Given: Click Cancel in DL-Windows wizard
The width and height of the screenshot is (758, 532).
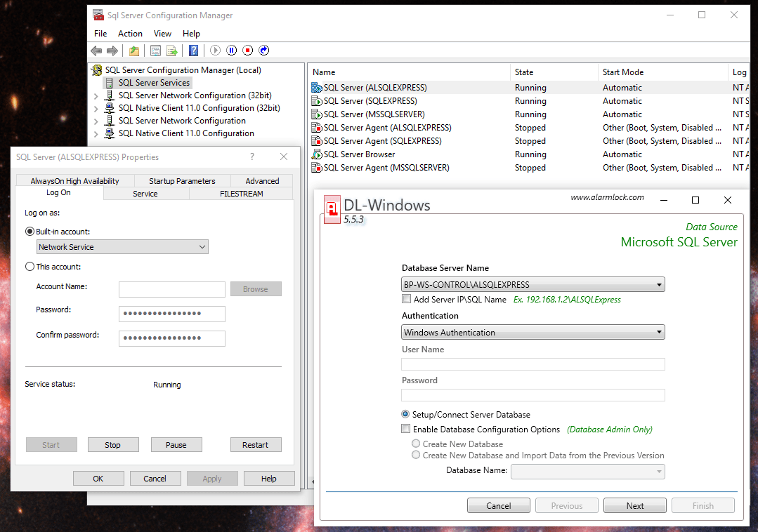Looking at the screenshot, I should 498,505.
